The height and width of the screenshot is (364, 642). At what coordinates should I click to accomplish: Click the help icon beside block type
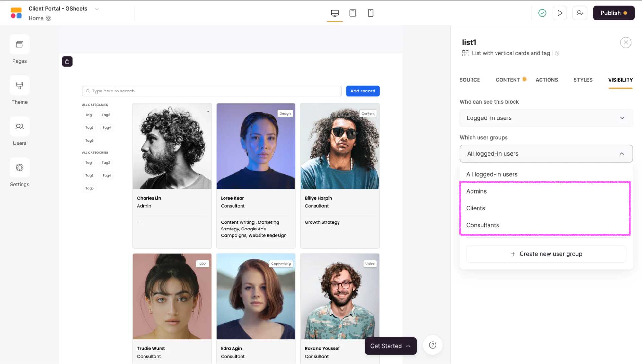(557, 53)
